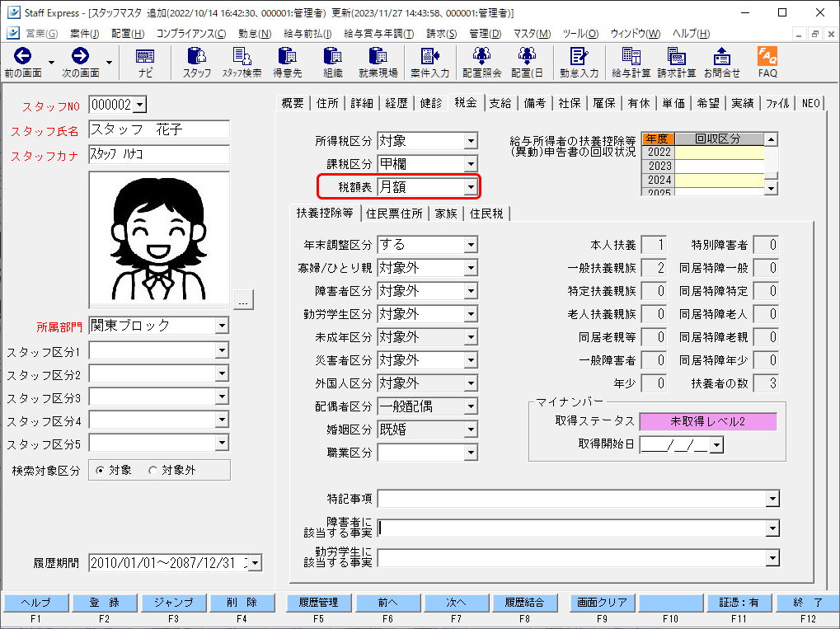Click the 削除 F4 button
The height and width of the screenshot is (629, 840).
[x=242, y=603]
